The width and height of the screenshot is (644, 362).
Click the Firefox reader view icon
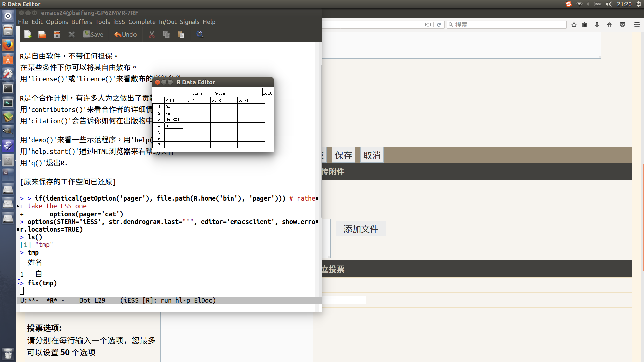(x=428, y=25)
